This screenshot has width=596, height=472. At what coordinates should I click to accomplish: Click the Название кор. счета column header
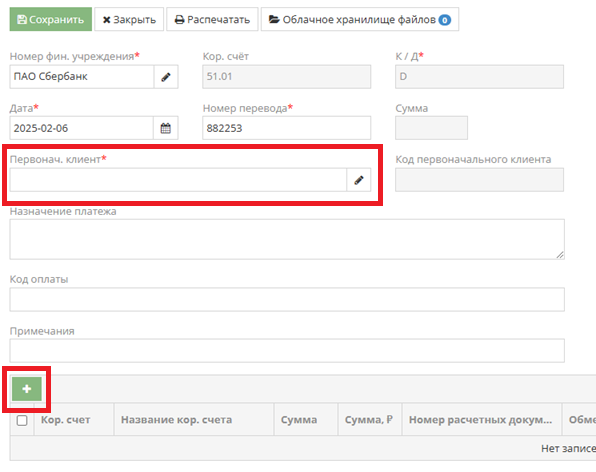194,420
